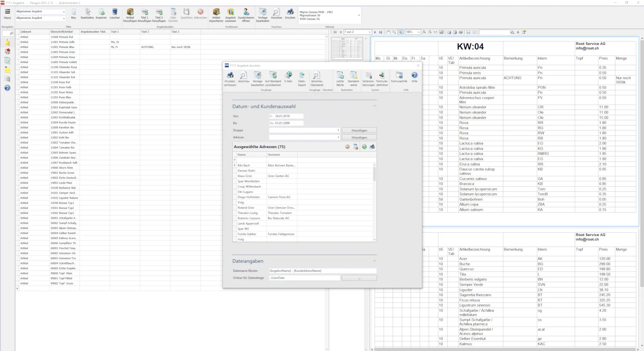Click the browse button for Ordner für Dateiablage
The height and width of the screenshot is (351, 644).
point(359,278)
